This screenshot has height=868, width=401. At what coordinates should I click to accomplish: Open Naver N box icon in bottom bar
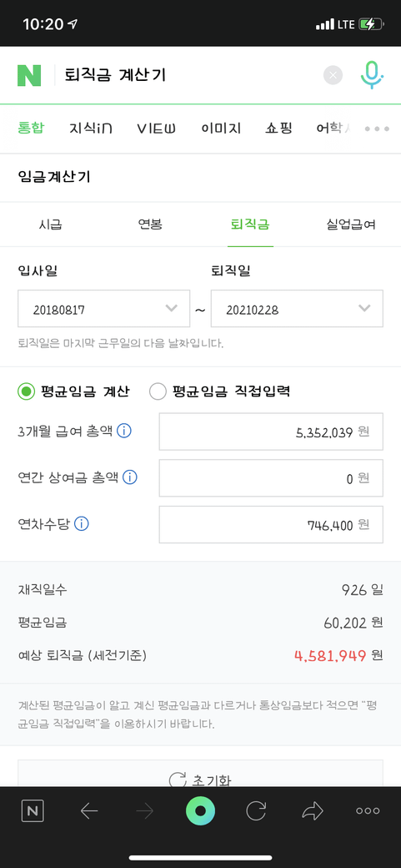(x=33, y=811)
